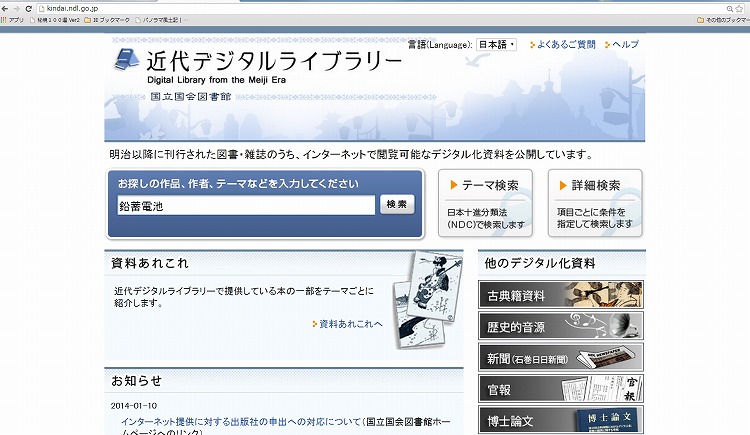Screen dimensions: 750x435
Task: Click the お知らせ section heading
Action: click(137, 381)
